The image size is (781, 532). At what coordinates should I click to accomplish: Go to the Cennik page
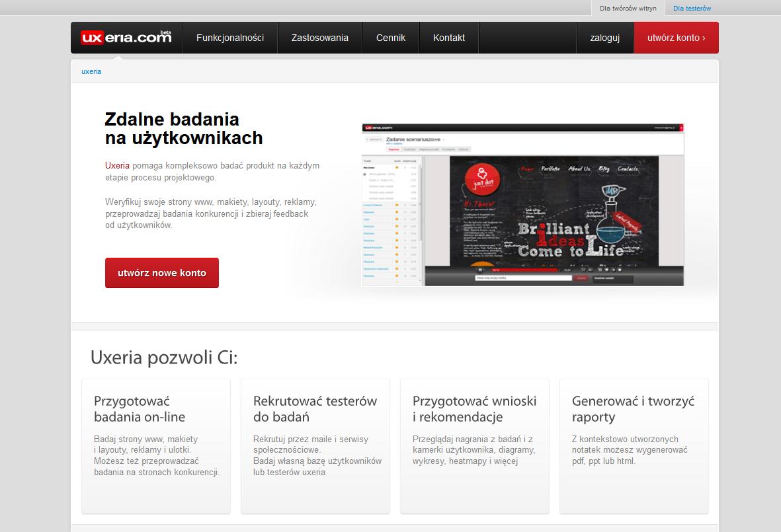coord(390,38)
